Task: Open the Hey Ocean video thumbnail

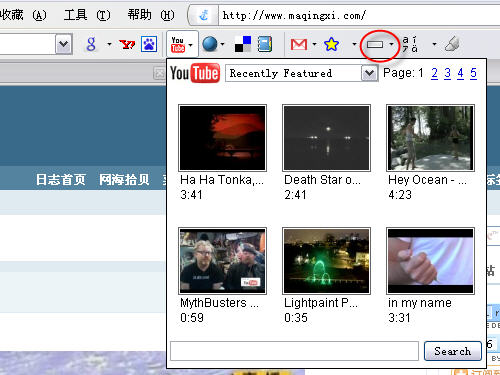Action: point(430,138)
